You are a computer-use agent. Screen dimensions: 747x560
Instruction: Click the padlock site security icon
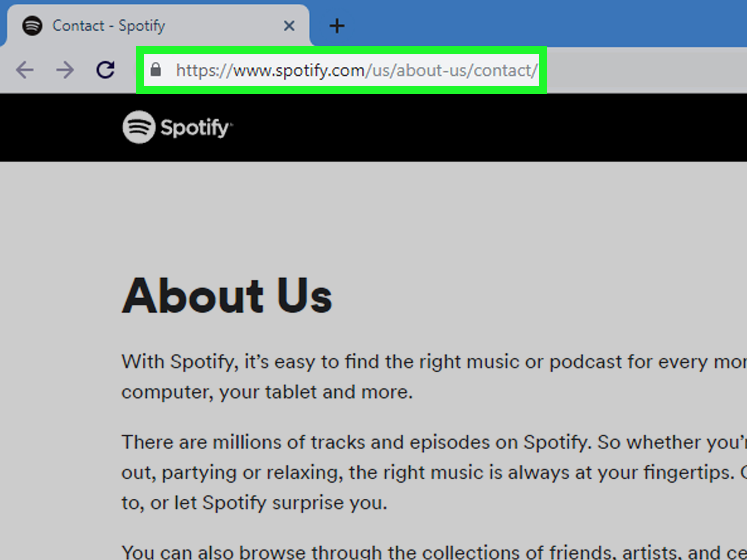[156, 70]
